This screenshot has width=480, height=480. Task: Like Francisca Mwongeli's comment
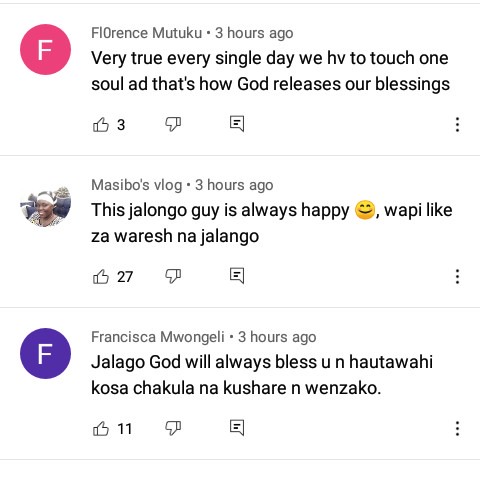(101, 429)
